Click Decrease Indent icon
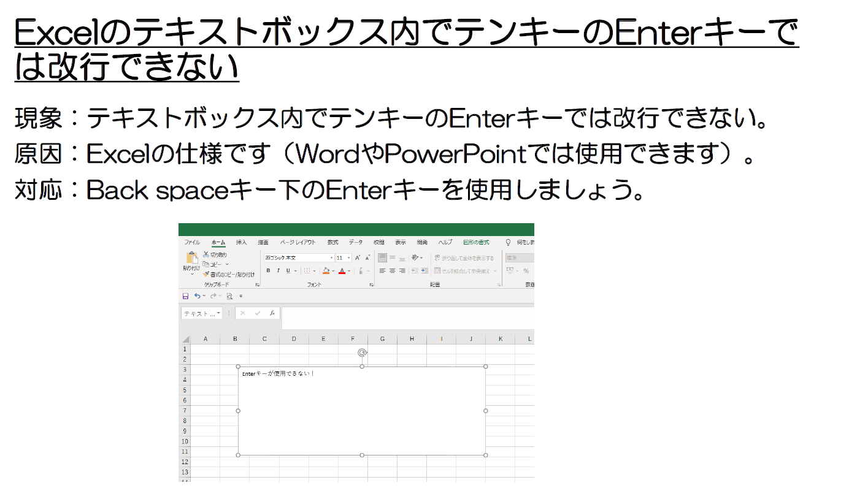The height and width of the screenshot is (488, 868). pyautogui.click(x=415, y=270)
